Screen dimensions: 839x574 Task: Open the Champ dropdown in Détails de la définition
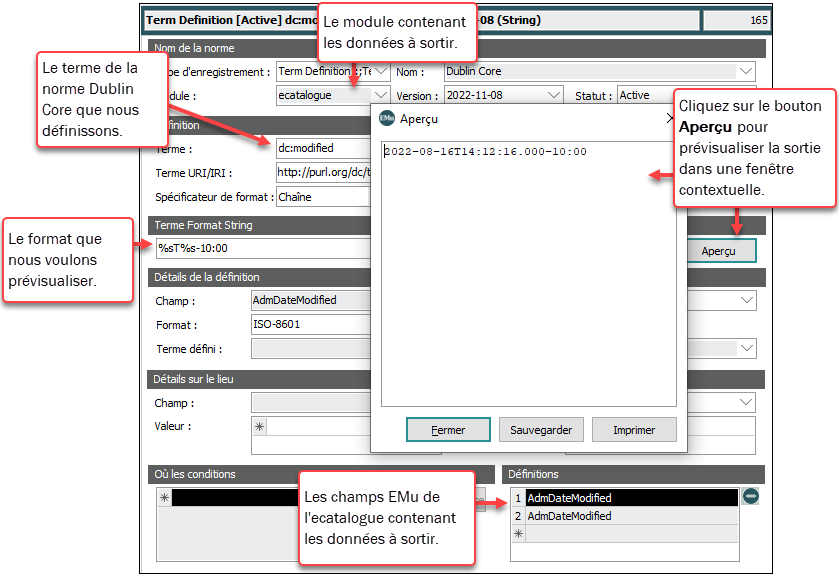(x=746, y=300)
